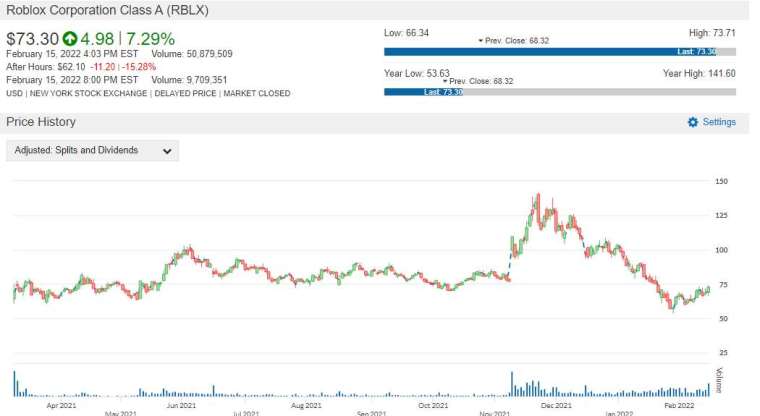Click the chevron arrow in the Adjusted dropdown
This screenshot has height=416, width=760.
(167, 151)
